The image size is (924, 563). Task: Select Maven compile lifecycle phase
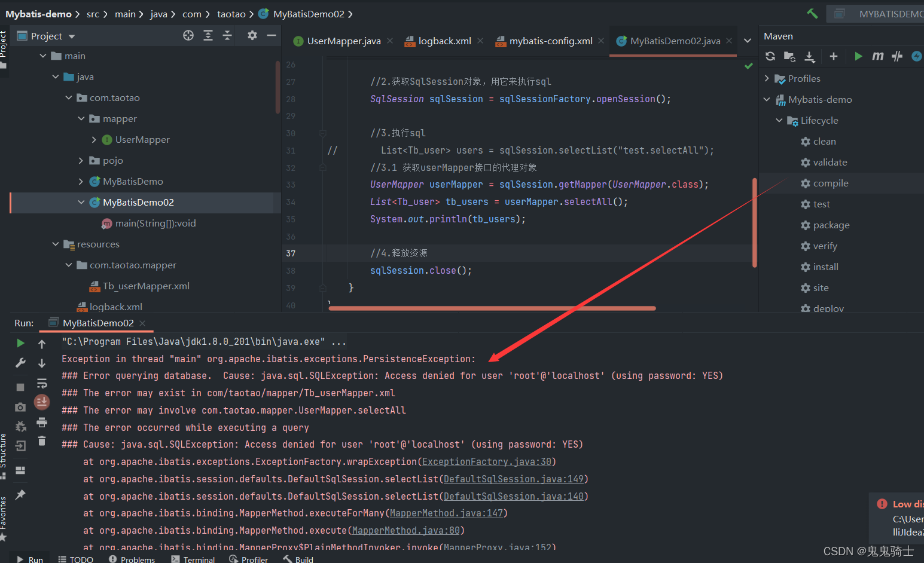(830, 183)
